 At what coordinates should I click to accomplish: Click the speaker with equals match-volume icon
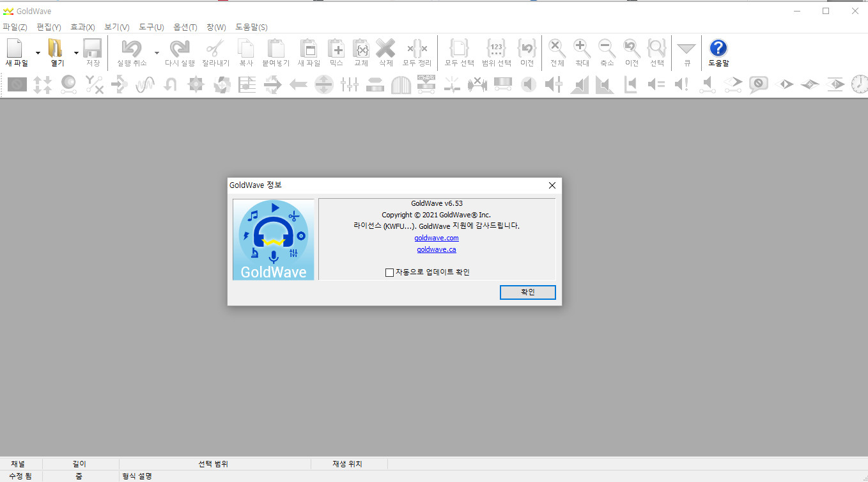(656, 84)
